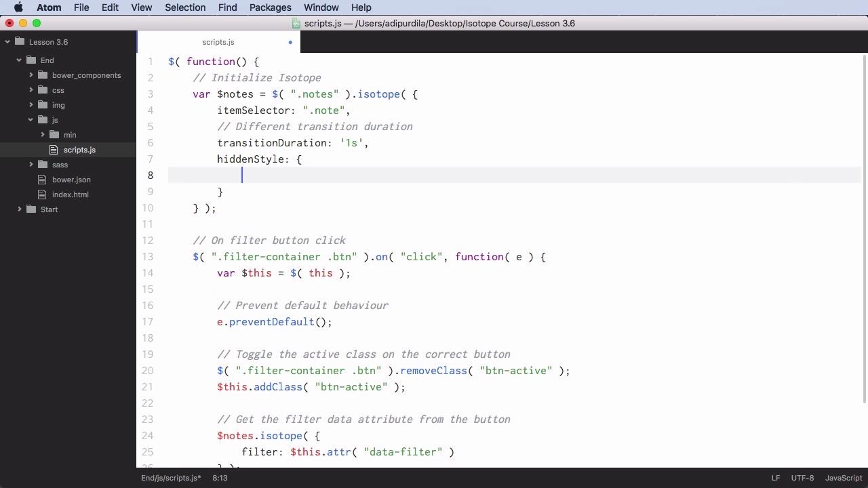868x488 pixels.
Task: Collapse the js folder chevron
Action: 31,120
